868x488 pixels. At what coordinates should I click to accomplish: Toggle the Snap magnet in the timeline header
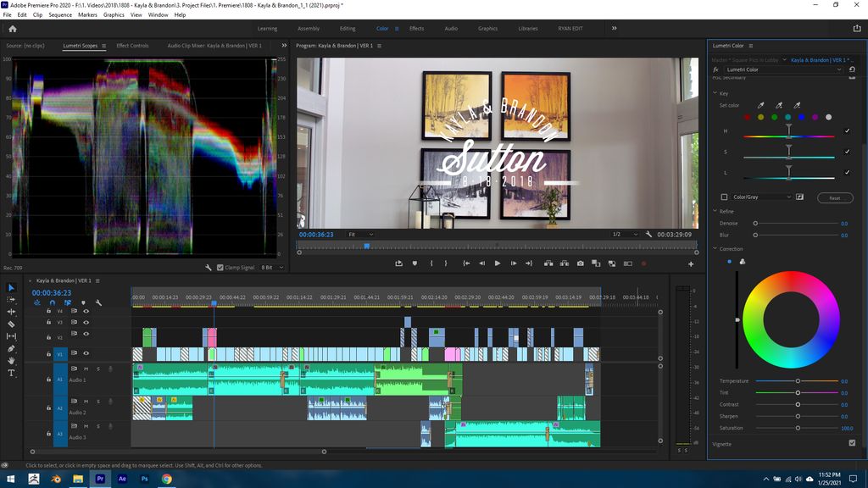click(x=52, y=302)
